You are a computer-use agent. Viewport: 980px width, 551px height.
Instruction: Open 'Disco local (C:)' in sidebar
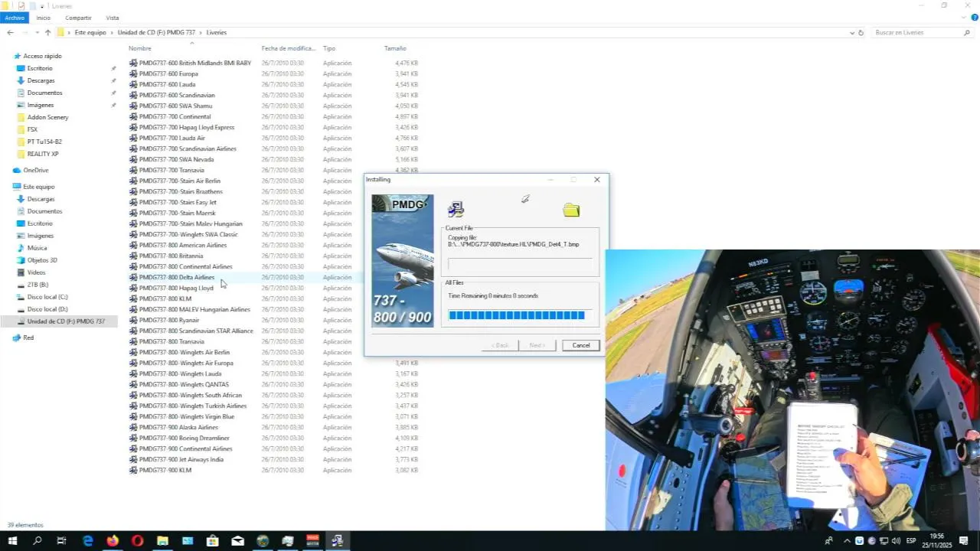pos(47,297)
